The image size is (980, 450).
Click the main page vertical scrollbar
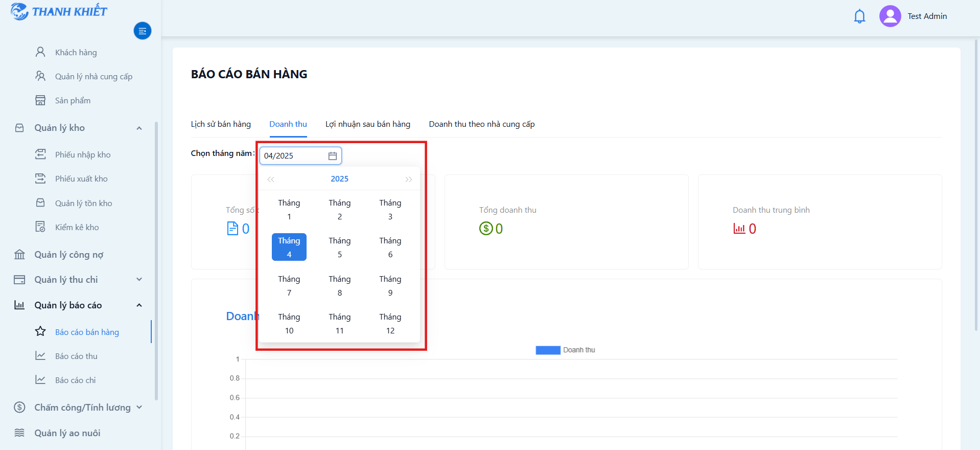coord(976,184)
